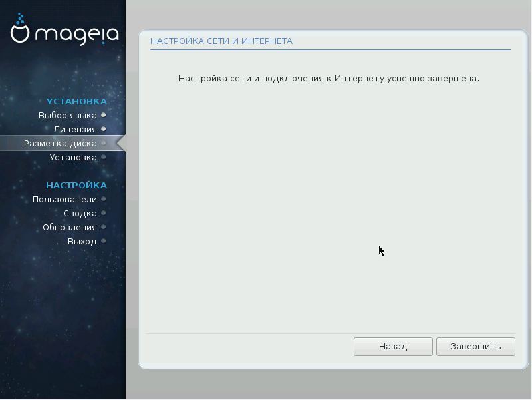The image size is (532, 400).
Task: Click the bullet next to Выбор языка
Action: 104,115
